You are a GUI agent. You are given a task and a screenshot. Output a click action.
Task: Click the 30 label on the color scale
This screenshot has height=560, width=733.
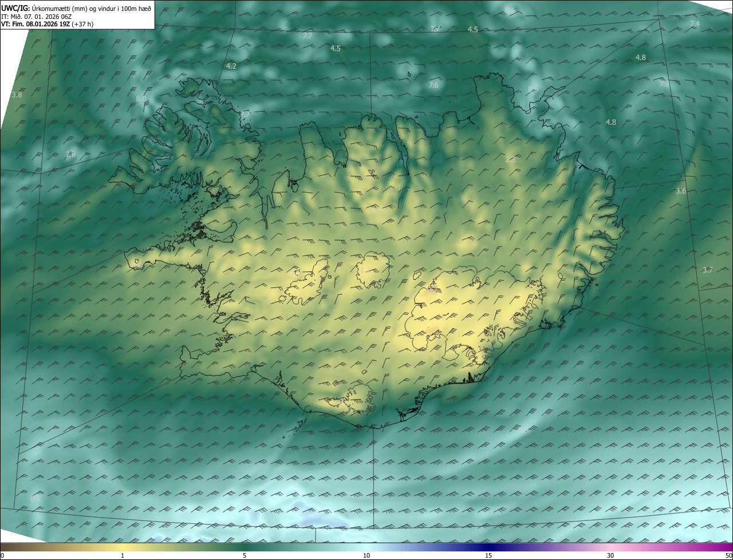(610, 555)
